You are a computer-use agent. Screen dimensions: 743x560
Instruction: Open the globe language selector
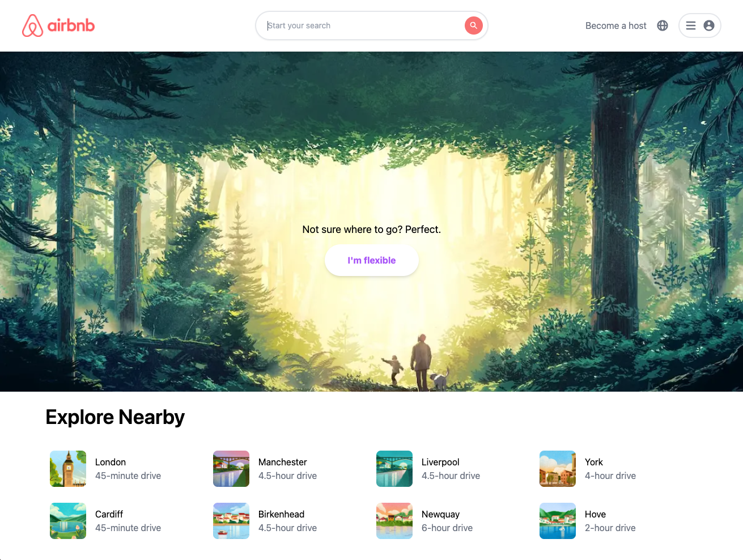[663, 26]
